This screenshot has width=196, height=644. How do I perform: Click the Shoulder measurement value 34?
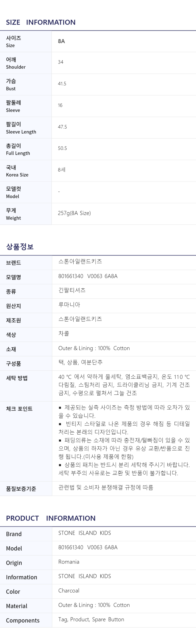pyautogui.click(x=61, y=62)
